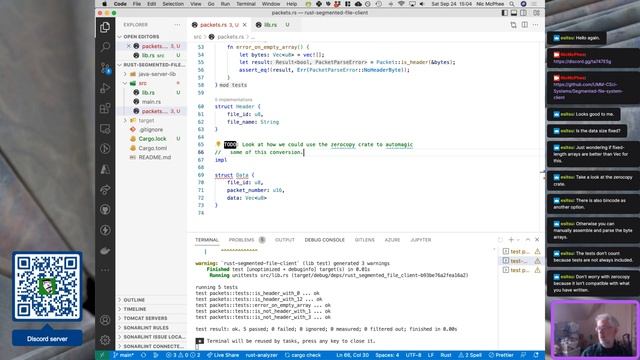Open the Docker view in activity bar
This screenshot has height=360, width=640.
pos(105,251)
